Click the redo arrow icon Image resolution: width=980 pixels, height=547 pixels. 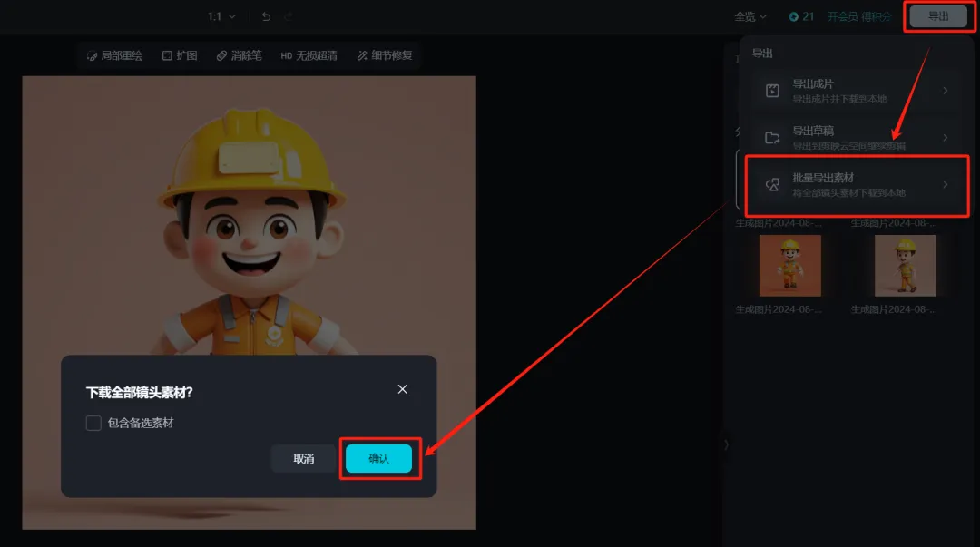289,16
